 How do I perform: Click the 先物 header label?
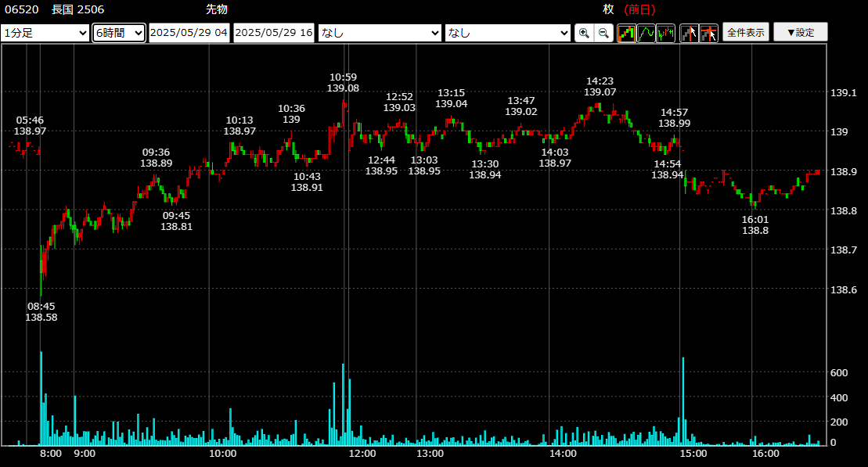(217, 9)
